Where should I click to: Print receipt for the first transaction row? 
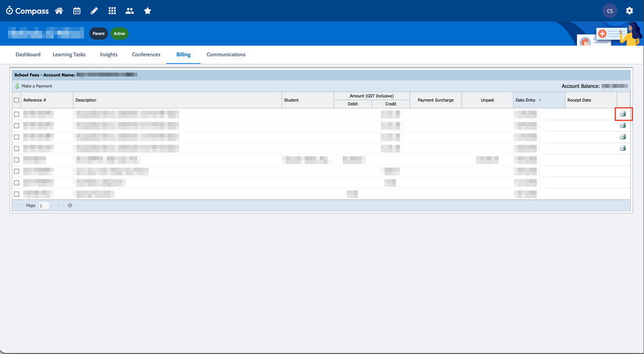[x=623, y=114]
